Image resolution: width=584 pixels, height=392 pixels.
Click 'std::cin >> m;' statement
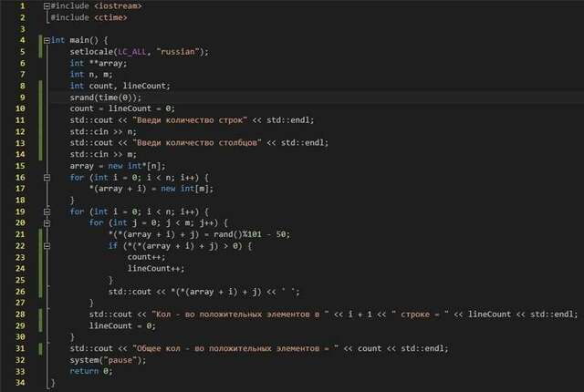(x=103, y=154)
